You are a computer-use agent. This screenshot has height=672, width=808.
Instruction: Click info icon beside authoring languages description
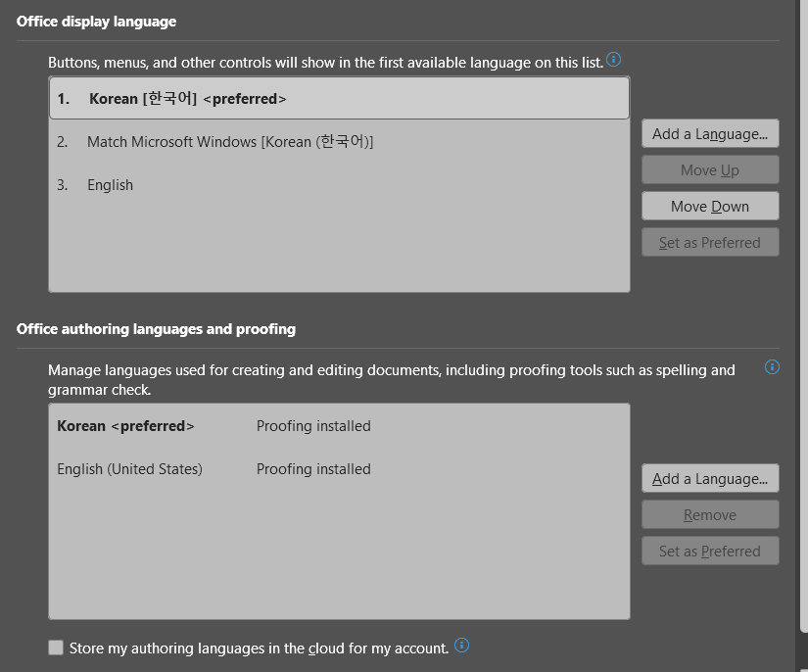[x=772, y=367]
